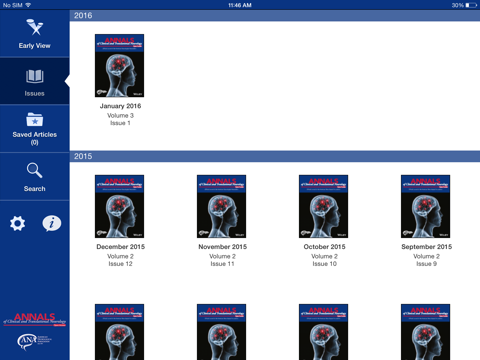This screenshot has width=480, height=360.
Task: Open the November 2015 issue cover
Action: (221, 206)
